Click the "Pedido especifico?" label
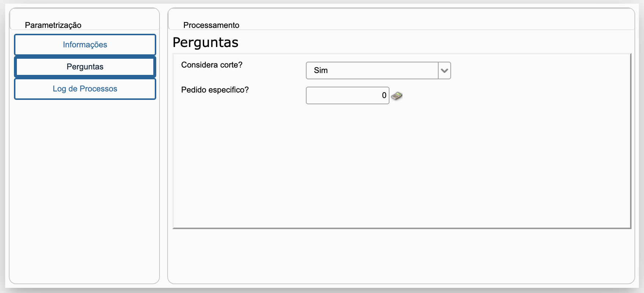Screen dimensions: 644x293 [x=215, y=90]
